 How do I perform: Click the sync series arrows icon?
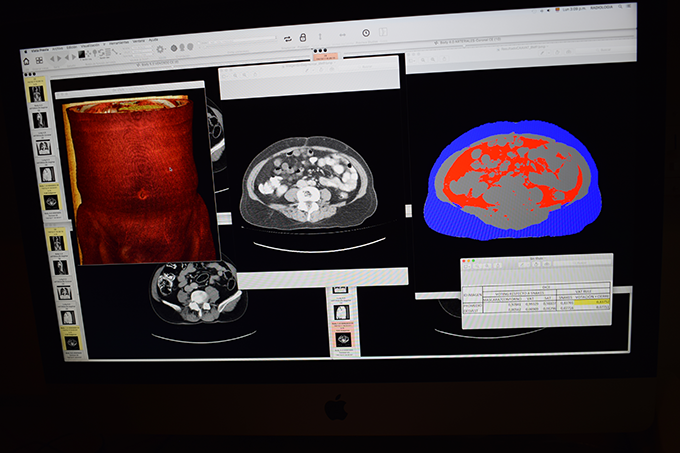coord(288,39)
